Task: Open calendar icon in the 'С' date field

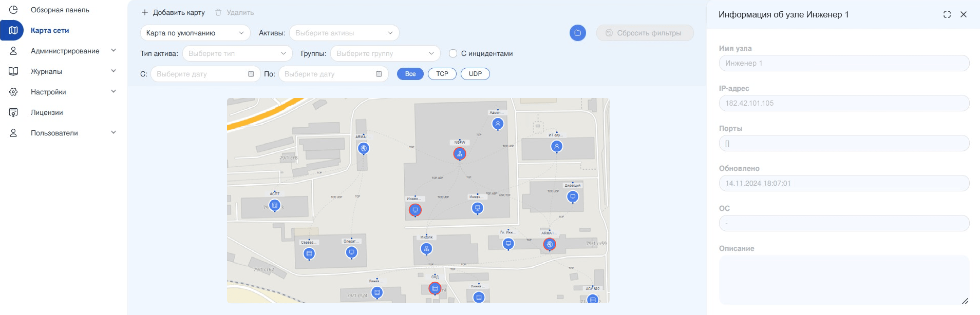Action: tap(251, 74)
